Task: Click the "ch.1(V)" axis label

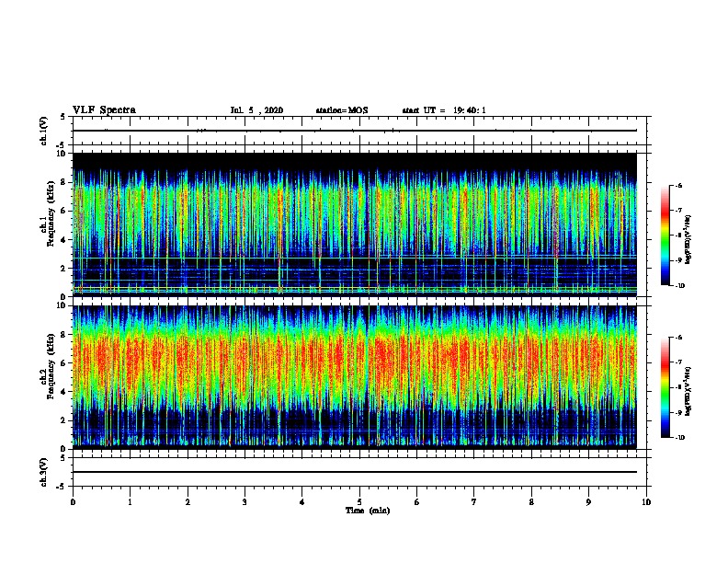Action: pos(44,131)
